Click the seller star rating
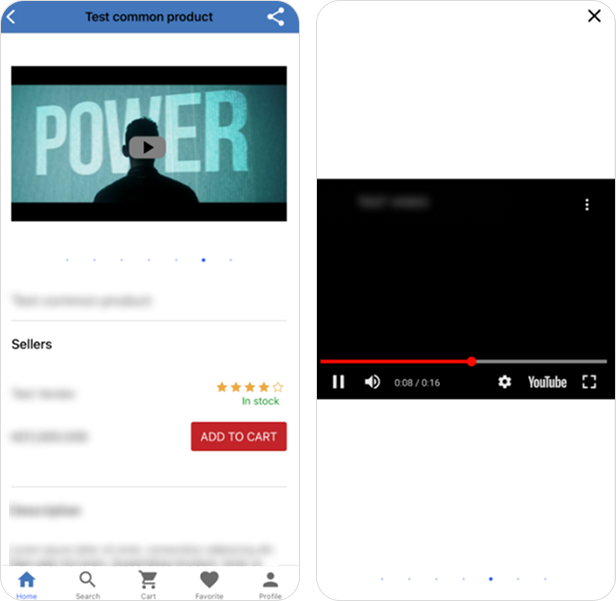Viewport: 616px width, 601px height. click(250, 387)
